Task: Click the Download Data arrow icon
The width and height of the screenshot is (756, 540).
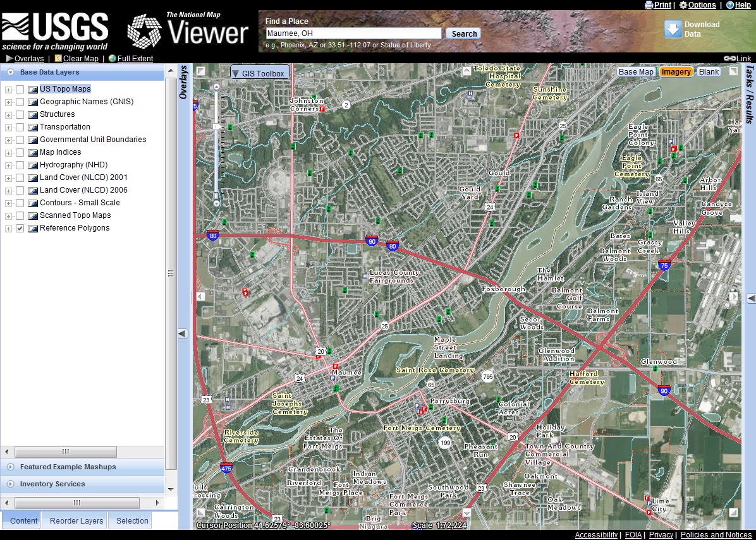Action: 673,29
